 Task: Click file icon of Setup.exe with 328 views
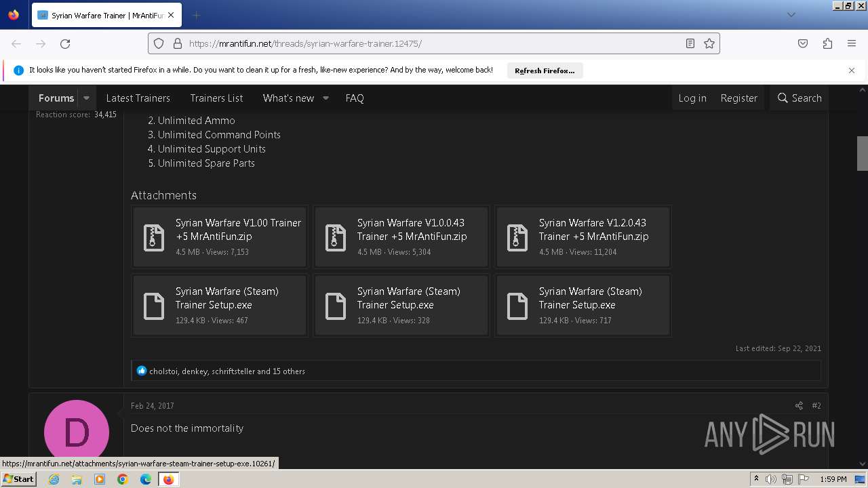pos(336,306)
